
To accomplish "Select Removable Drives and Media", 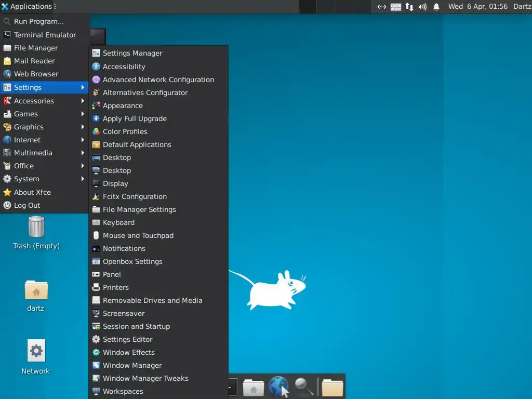I will click(158, 300).
